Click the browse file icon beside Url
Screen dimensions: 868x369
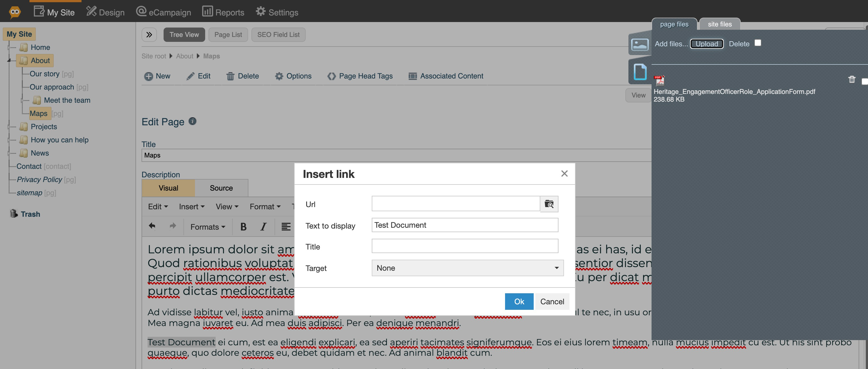coord(549,204)
